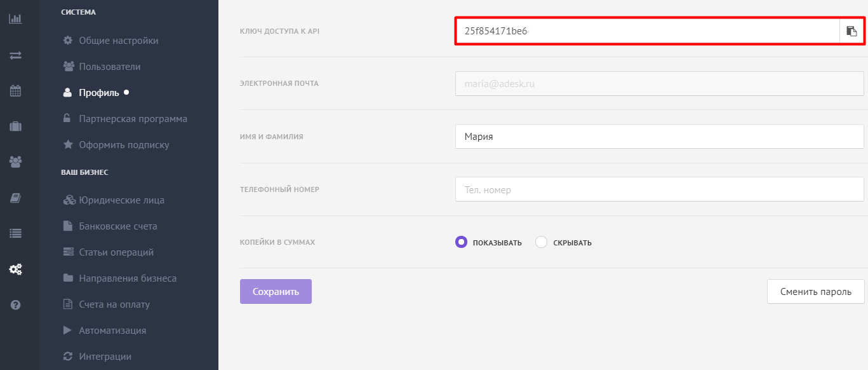Select the Показывать radio option
This screenshot has width=868, height=370.
pos(488,242)
